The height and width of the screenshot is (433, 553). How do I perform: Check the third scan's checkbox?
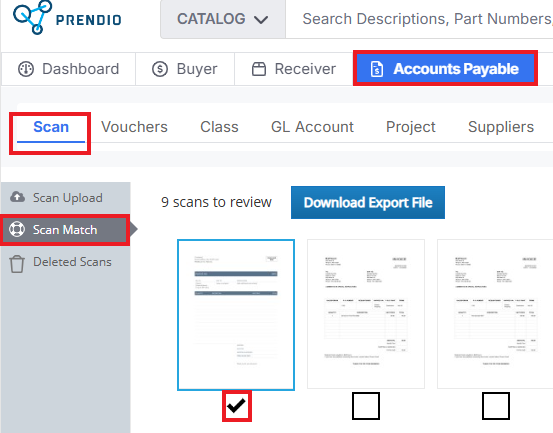[496, 406]
